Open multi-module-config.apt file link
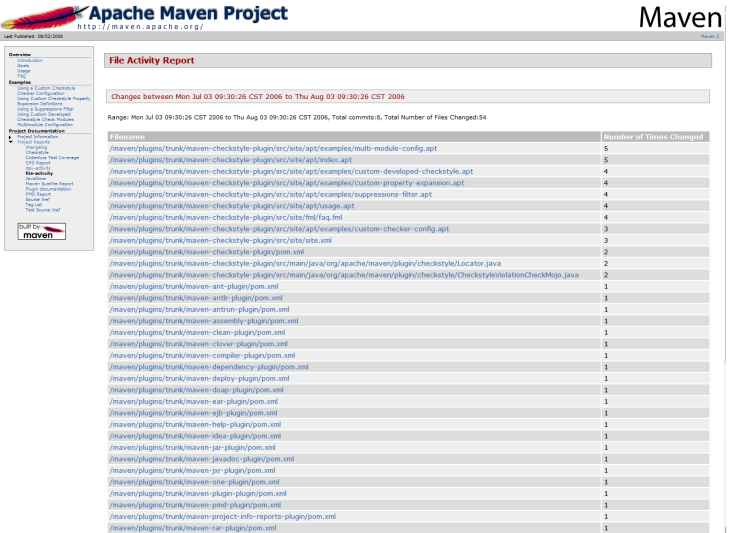The width and height of the screenshot is (732, 533). click(273, 148)
